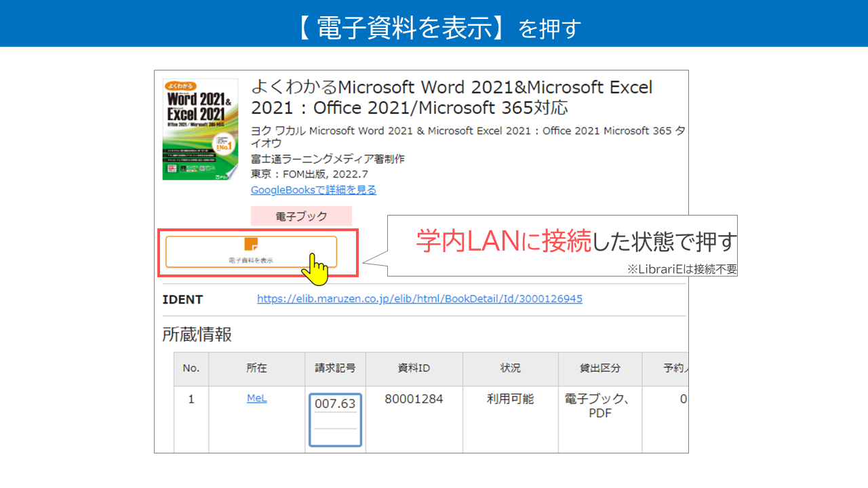The height and width of the screenshot is (488, 868).
Task: Click the 請求記号 column header
Action: (335, 369)
